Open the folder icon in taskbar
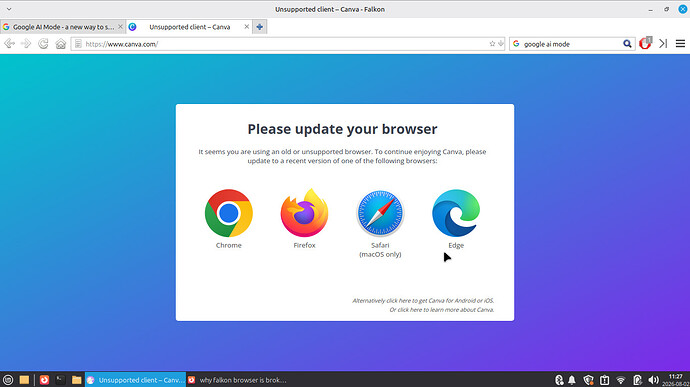Viewport: 690px width, 387px height. click(77, 380)
